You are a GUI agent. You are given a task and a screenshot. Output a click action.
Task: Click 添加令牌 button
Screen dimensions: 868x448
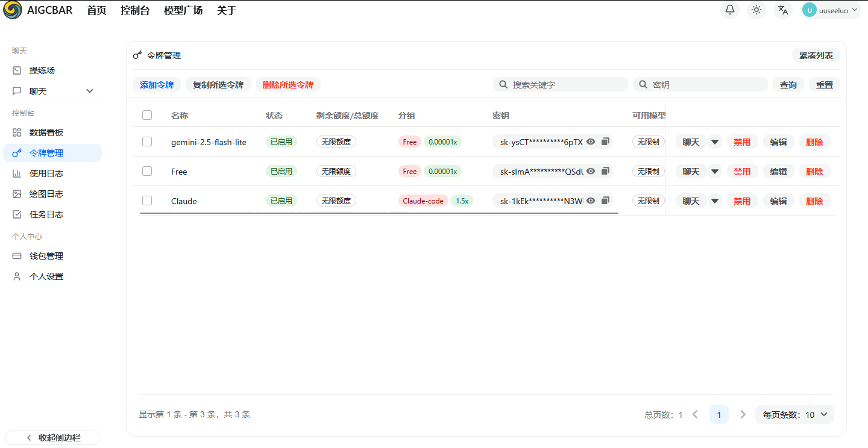[x=157, y=85]
